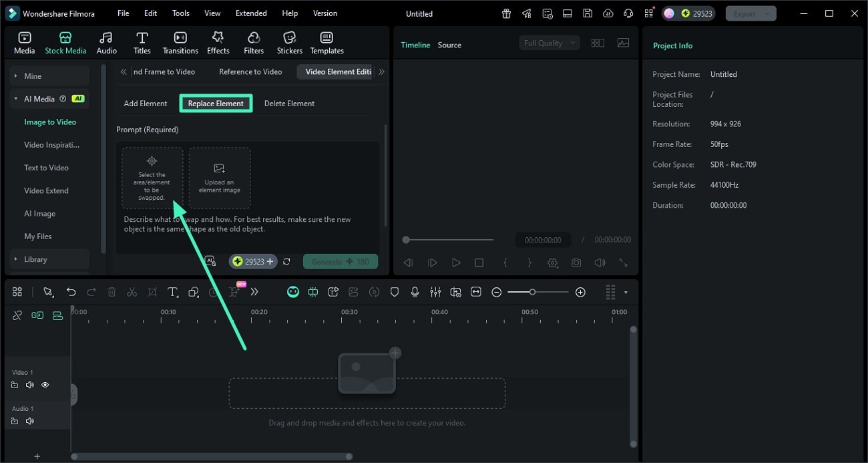Image resolution: width=868 pixels, height=463 pixels.
Task: Open the Edit menu
Action: click(x=151, y=13)
